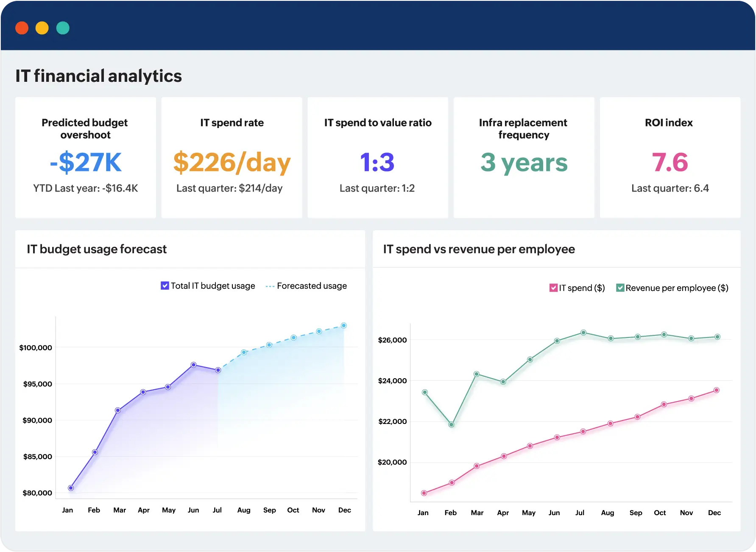Select the IT spend to value ratio card
Image resolution: width=756 pixels, height=552 pixels.
[x=377, y=158]
